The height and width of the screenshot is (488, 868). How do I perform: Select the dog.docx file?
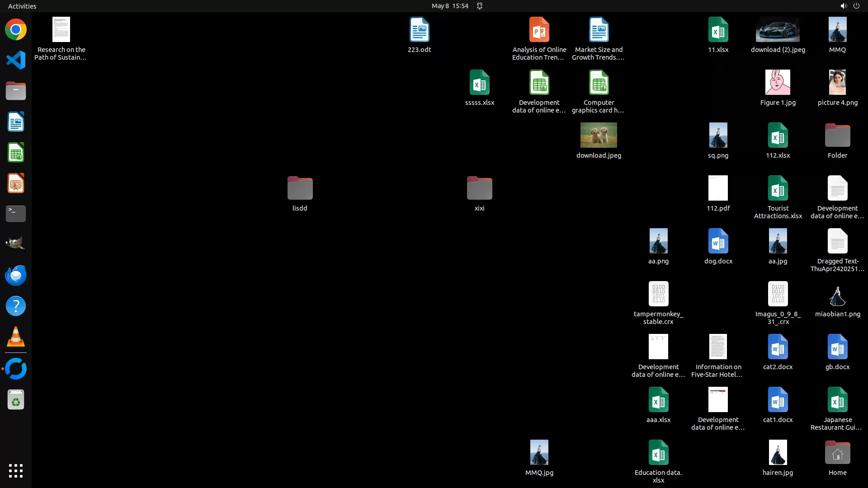[718, 241]
